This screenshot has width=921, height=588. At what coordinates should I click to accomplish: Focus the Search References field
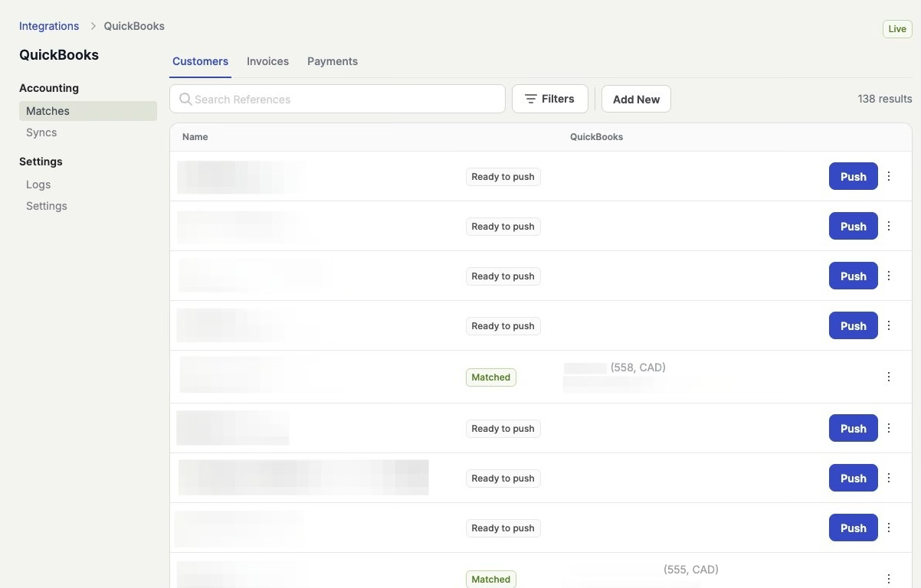345,99
